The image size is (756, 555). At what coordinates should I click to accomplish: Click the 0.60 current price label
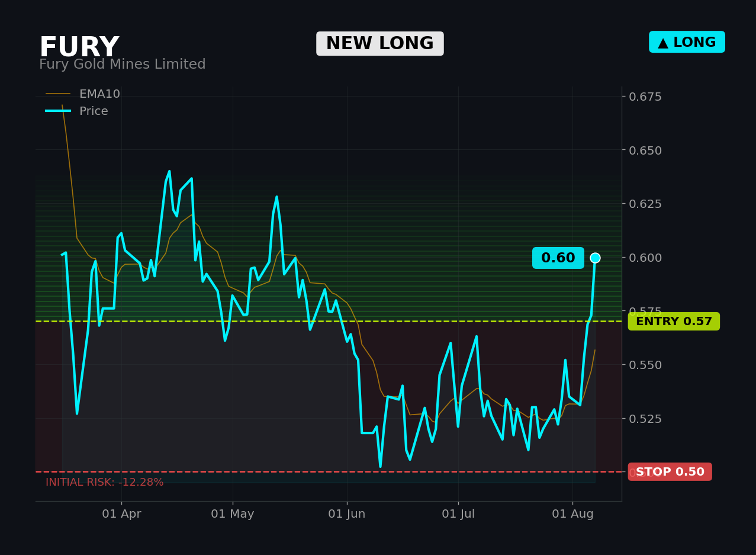(558, 258)
